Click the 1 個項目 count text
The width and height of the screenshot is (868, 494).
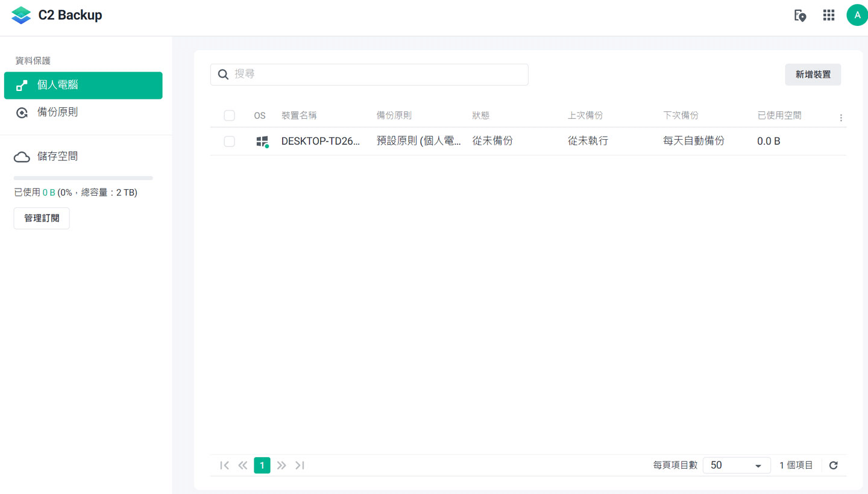click(x=796, y=465)
